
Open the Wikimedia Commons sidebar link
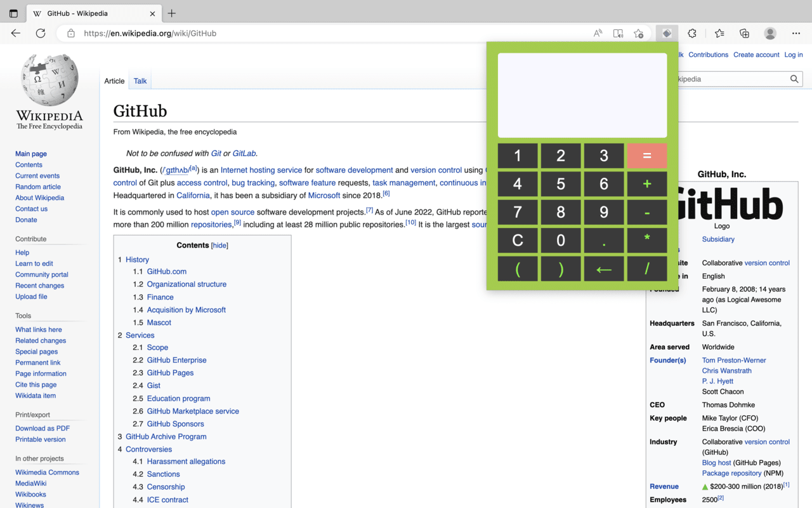48,472
